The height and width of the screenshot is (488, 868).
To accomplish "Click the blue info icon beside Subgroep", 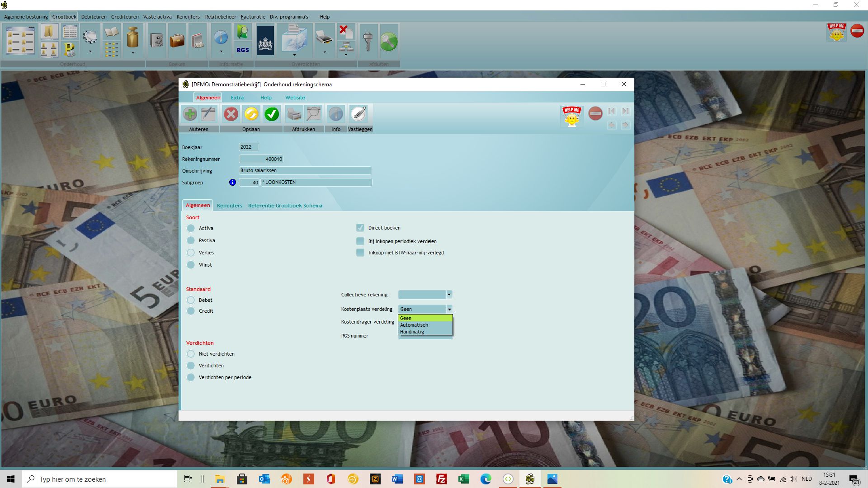I will (x=232, y=183).
